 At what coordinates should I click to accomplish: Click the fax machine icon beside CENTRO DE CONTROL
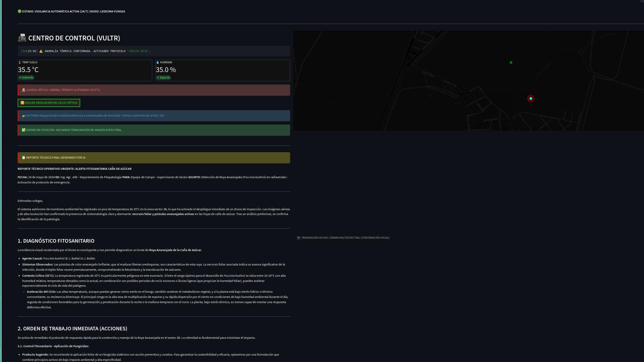[22, 38]
